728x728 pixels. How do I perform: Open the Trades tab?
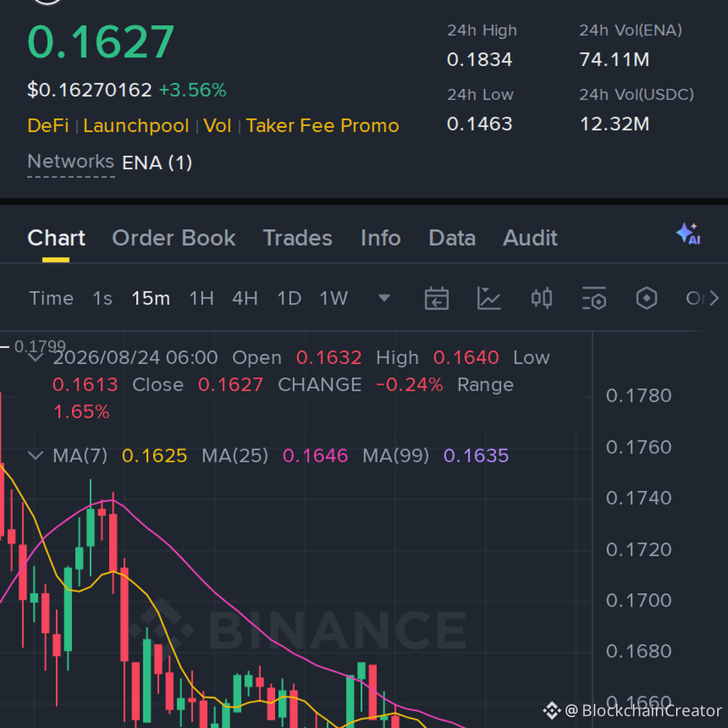pos(298,238)
